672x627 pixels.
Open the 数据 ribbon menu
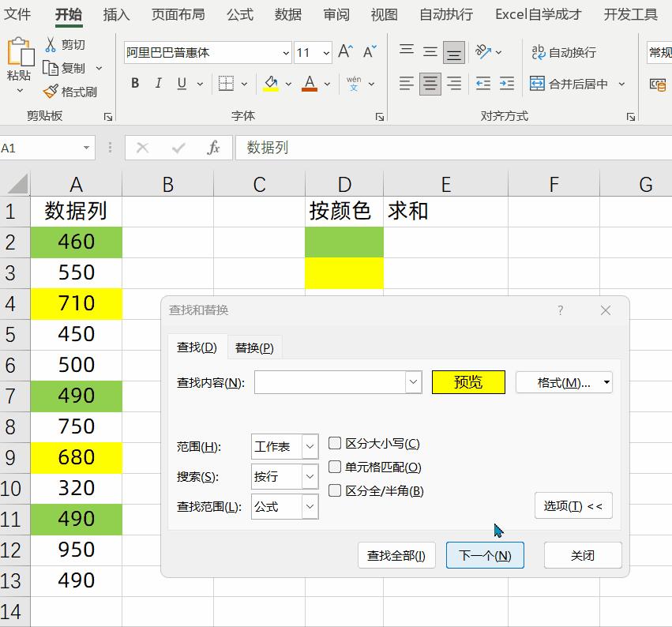[287, 14]
